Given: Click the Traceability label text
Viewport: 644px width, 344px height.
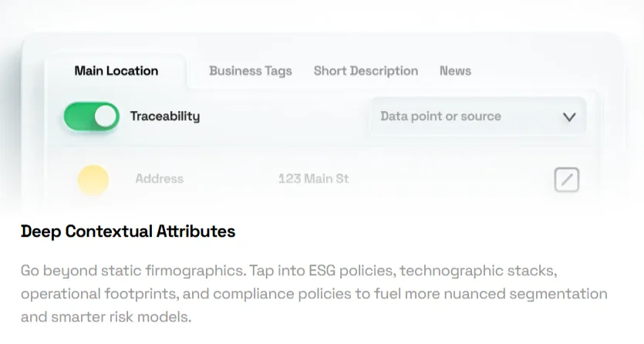Looking at the screenshot, I should (165, 116).
